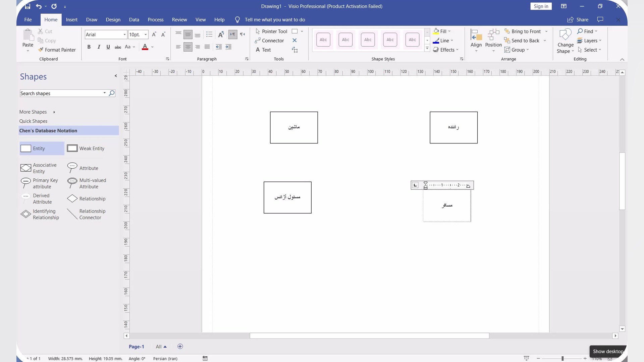Click the Sign in button
Image resolution: width=644 pixels, height=362 pixels.
(541, 6)
